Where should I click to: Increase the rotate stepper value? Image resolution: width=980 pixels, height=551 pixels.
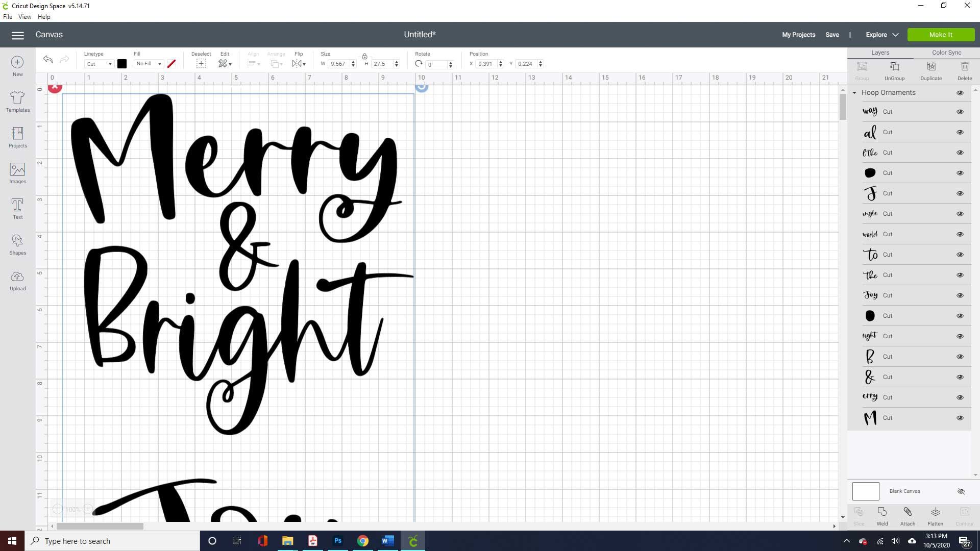point(450,62)
